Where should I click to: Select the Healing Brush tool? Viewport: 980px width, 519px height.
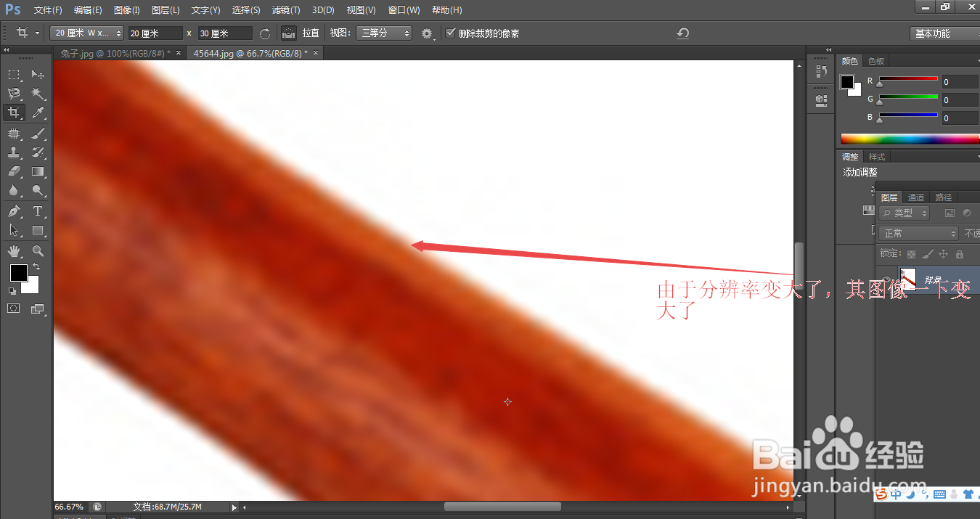click(x=14, y=133)
